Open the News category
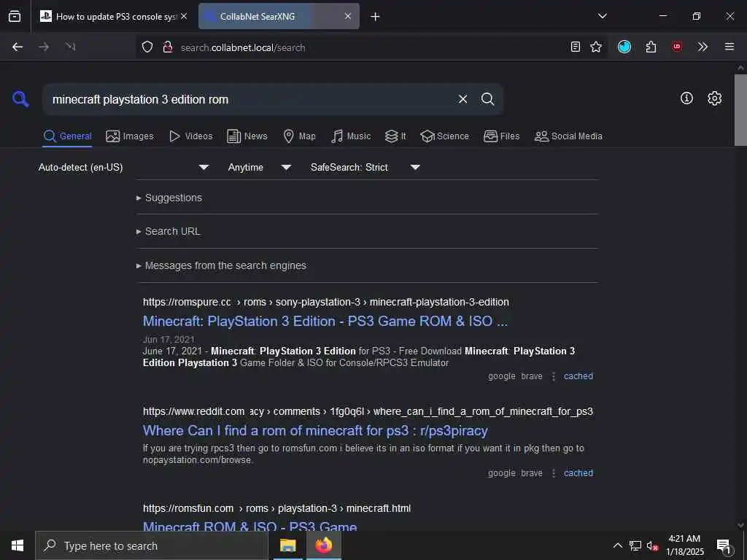Viewport: 747px width, 560px height. (247, 136)
